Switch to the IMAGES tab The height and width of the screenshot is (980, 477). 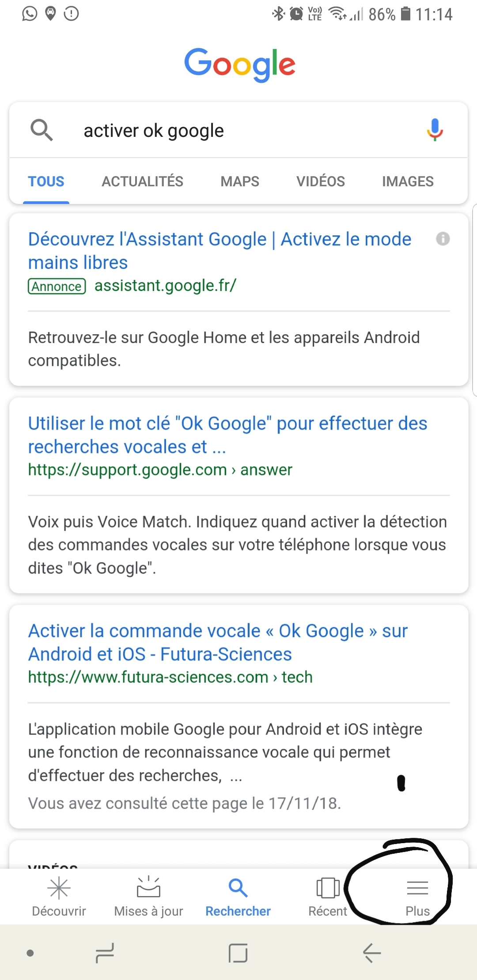pyautogui.click(x=408, y=181)
